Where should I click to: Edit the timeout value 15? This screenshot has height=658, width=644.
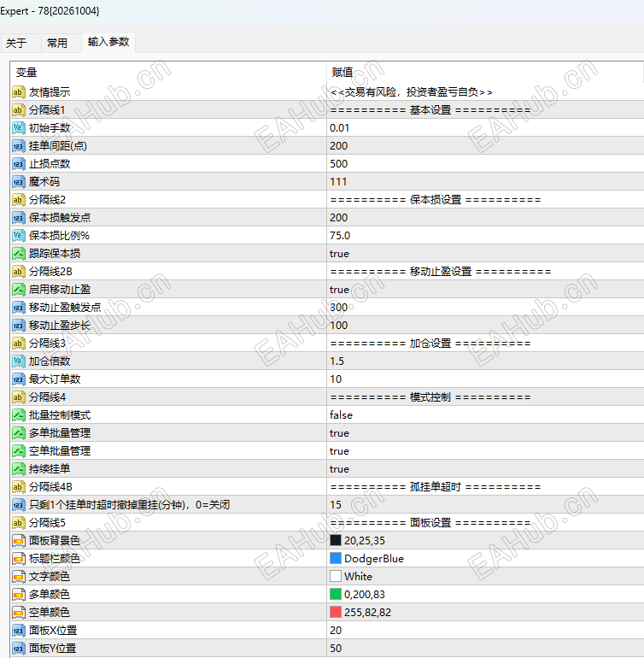pyautogui.click(x=336, y=505)
